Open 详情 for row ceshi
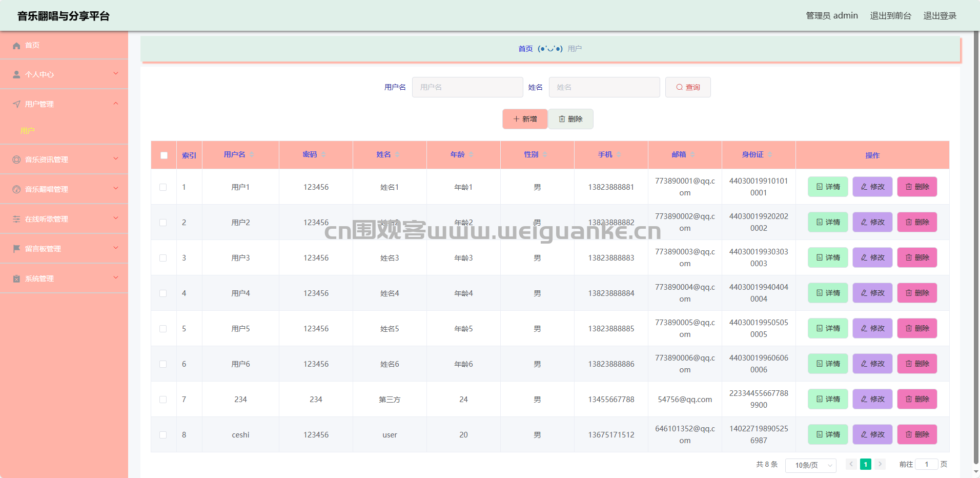 (x=828, y=434)
